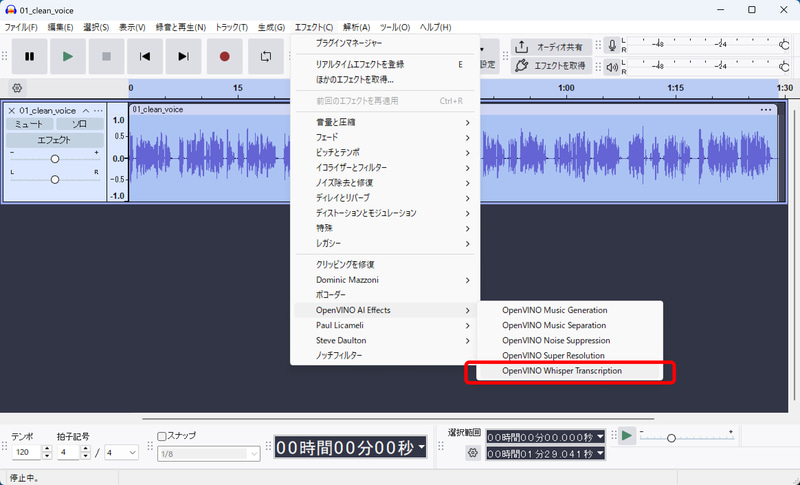Collapse the 01_clean_voice track with the caret
Viewport: 800px width, 485px height.
(86, 111)
